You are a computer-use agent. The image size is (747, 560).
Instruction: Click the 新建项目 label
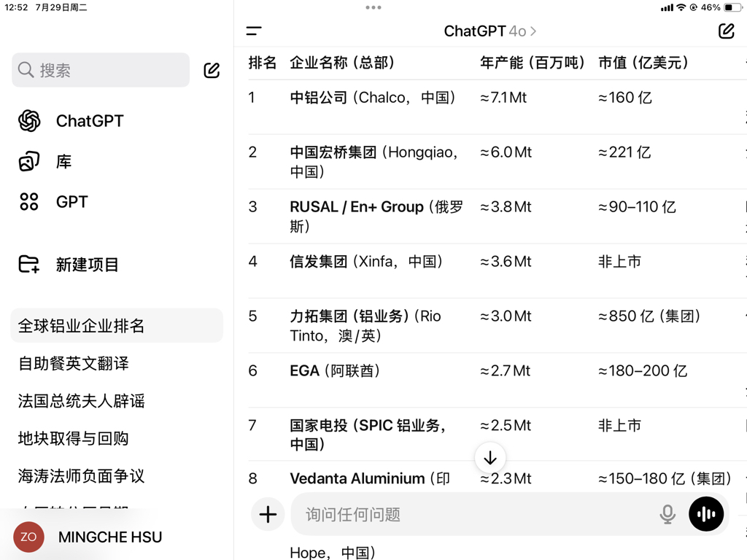[x=88, y=264]
